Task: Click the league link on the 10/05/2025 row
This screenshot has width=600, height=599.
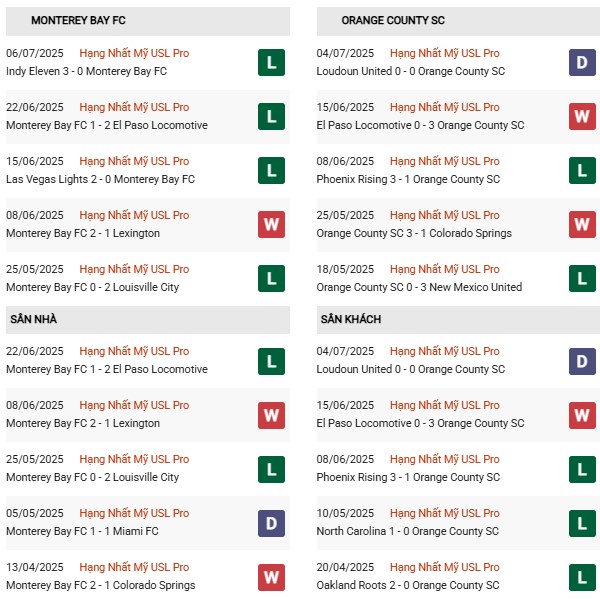Action: tap(445, 514)
